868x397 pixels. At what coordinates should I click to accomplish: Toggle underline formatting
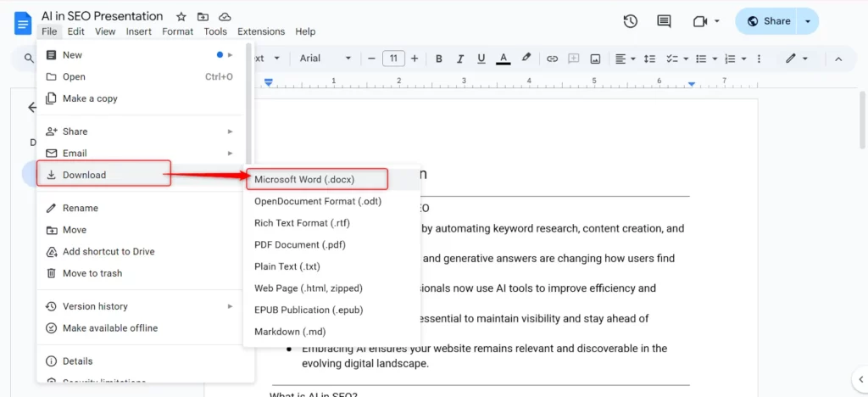tap(481, 59)
